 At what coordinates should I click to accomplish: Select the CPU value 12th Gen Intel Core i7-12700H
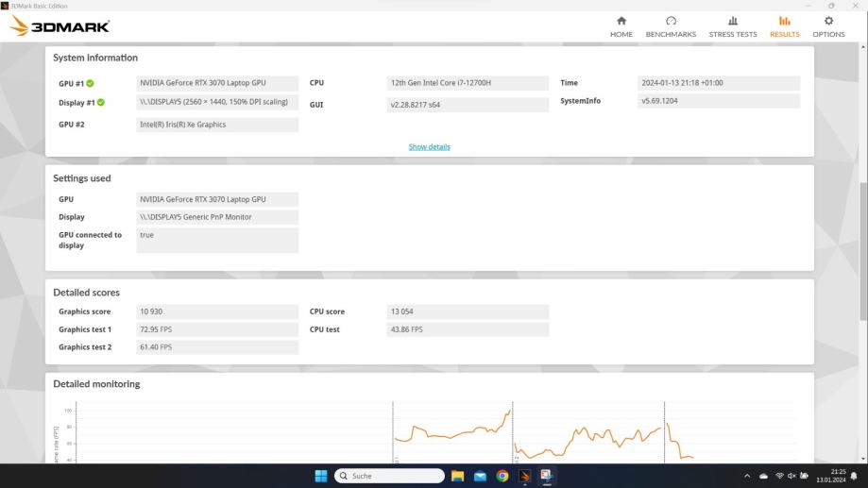(468, 83)
